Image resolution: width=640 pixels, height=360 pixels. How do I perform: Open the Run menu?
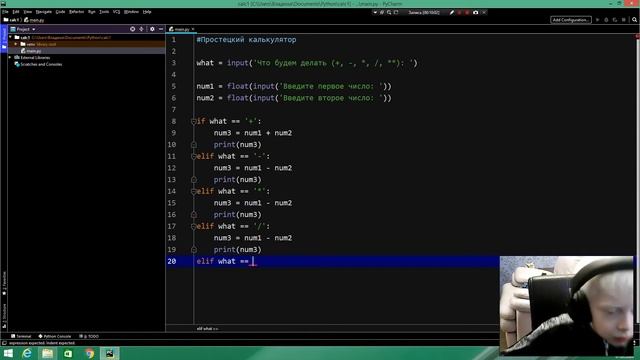pyautogui.click(x=91, y=12)
